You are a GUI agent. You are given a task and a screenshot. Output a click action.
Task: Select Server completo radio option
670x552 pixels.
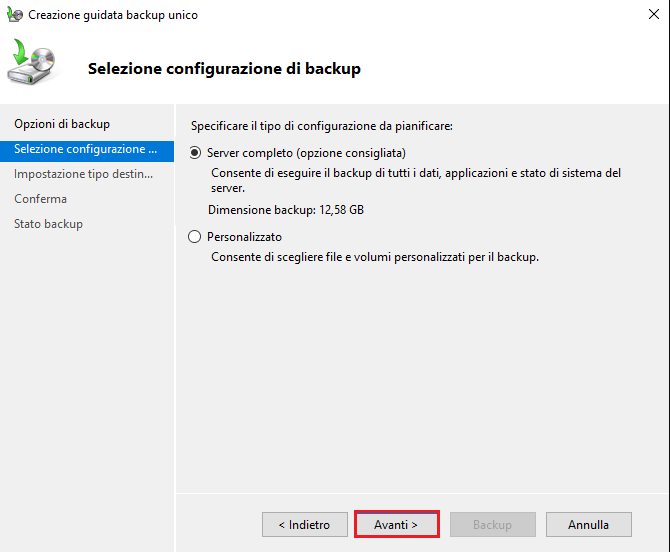(195, 153)
